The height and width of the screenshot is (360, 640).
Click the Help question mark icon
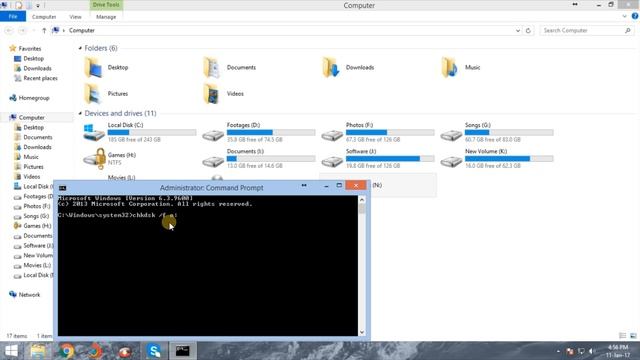tap(635, 16)
